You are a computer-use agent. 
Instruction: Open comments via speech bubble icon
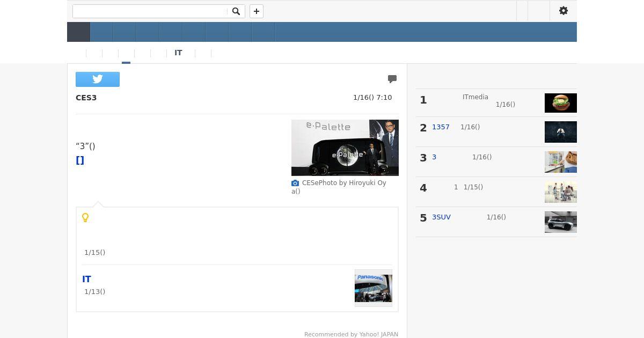tap(392, 79)
